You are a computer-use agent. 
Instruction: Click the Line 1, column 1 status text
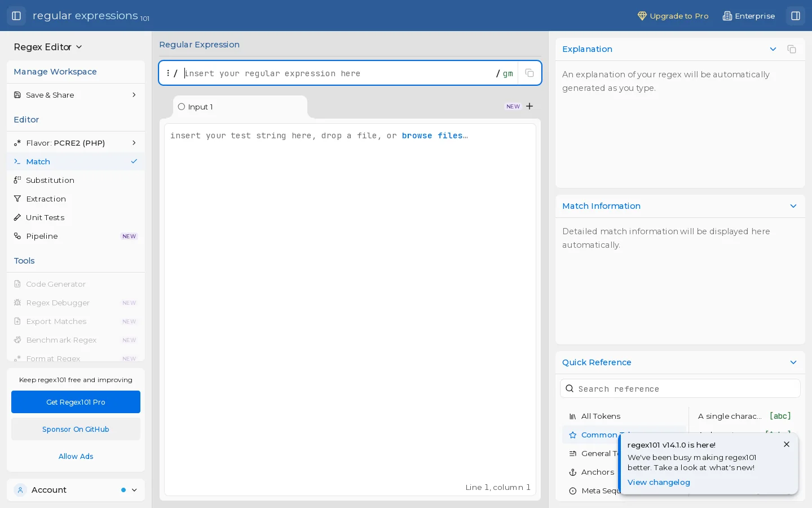498,487
